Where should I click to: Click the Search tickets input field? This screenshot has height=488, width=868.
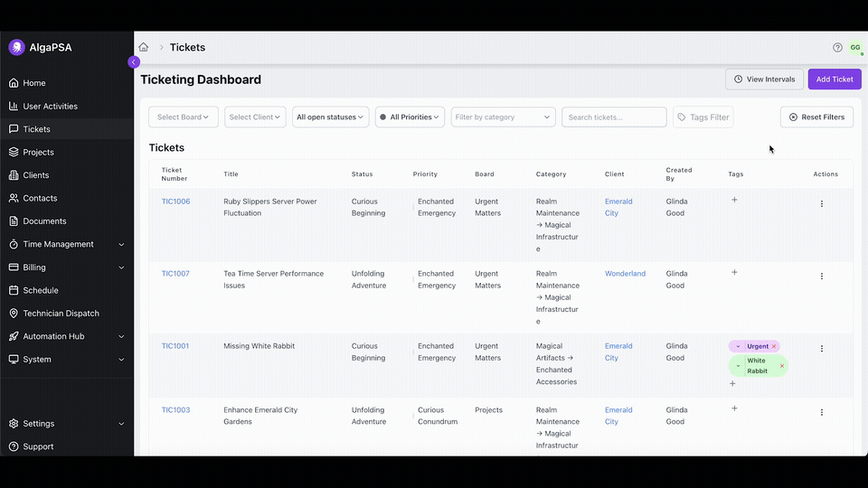pos(613,117)
